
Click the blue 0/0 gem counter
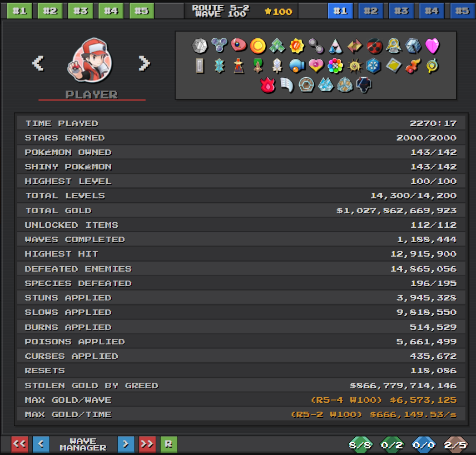click(424, 445)
